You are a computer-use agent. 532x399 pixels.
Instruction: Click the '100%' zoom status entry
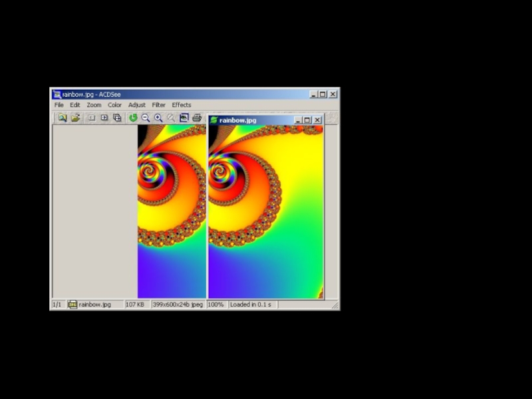(x=215, y=305)
